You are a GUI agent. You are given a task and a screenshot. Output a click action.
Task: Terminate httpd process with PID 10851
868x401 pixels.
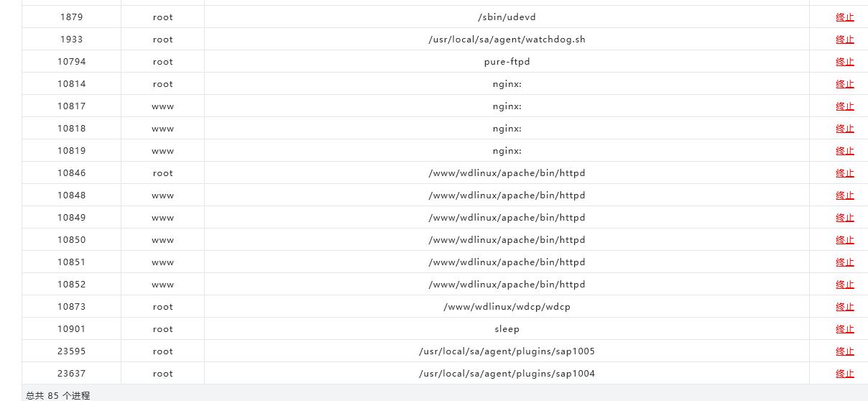(x=845, y=262)
